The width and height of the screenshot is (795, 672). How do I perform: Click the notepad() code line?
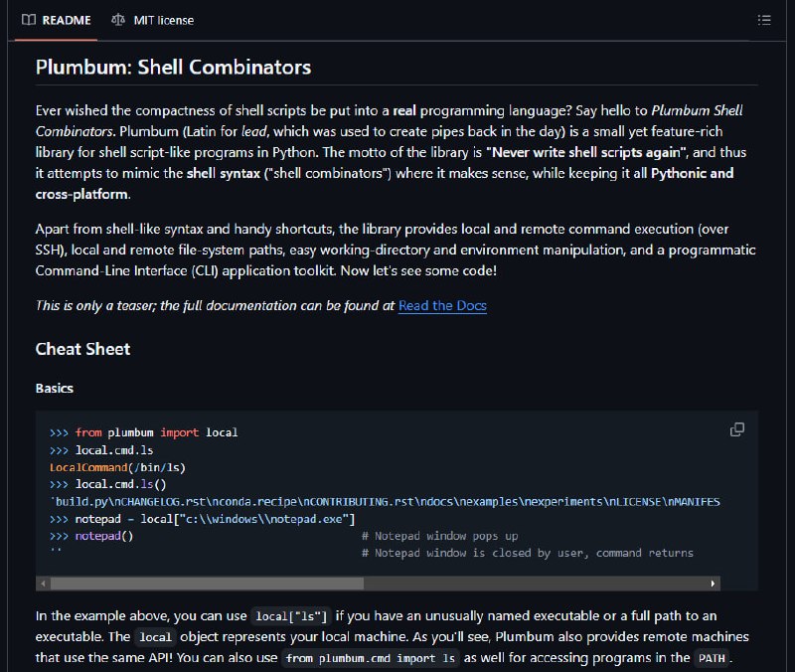(91, 536)
